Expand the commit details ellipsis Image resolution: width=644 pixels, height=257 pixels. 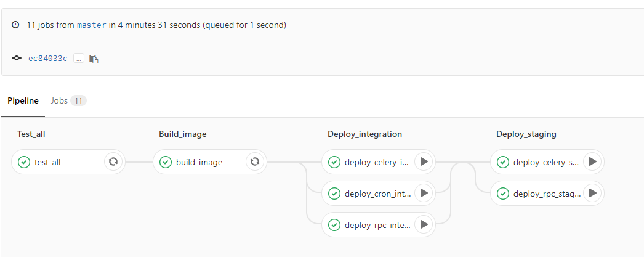point(78,59)
